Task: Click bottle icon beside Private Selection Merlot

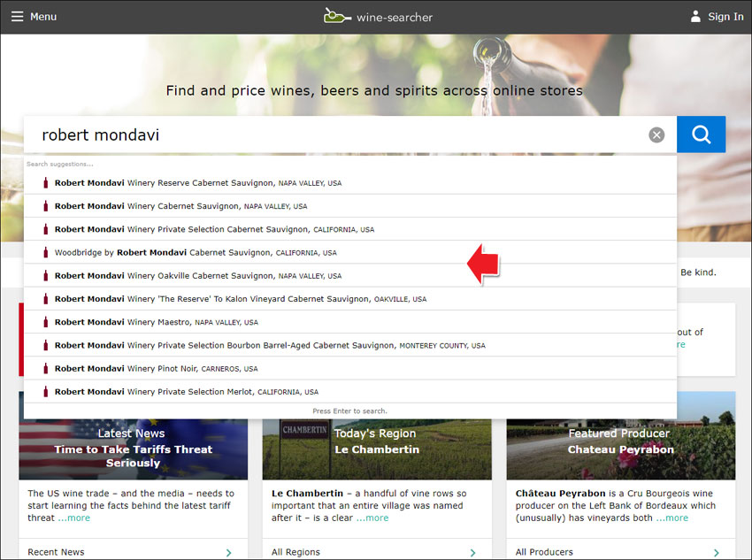Action: coord(45,391)
